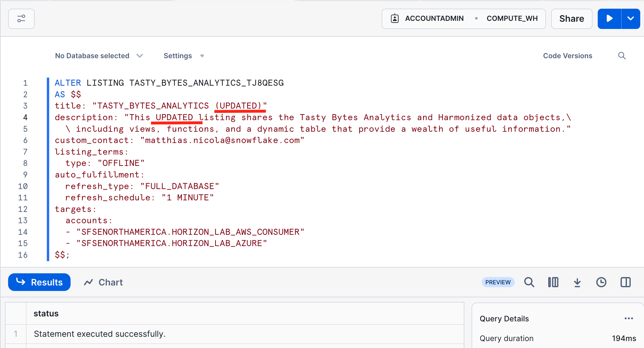Click the filter sliders icon button
The image size is (644, 348).
tap(21, 19)
